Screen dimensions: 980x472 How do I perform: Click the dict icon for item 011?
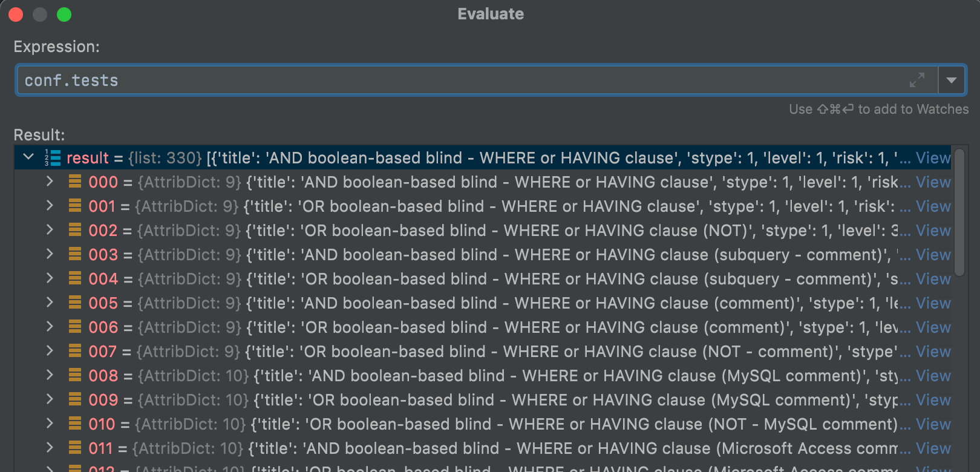click(x=75, y=448)
